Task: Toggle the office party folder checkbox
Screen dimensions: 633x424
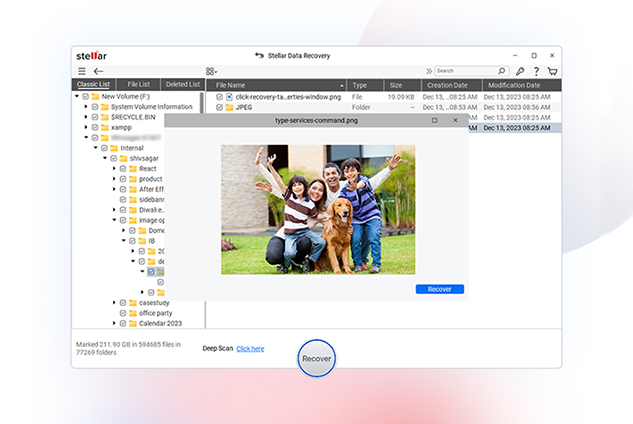Action: pos(122,313)
